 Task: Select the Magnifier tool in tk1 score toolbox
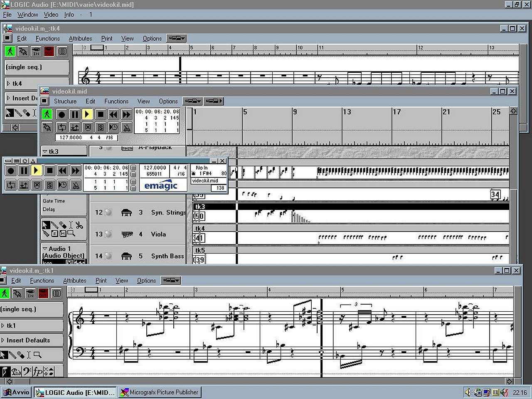tap(37, 355)
